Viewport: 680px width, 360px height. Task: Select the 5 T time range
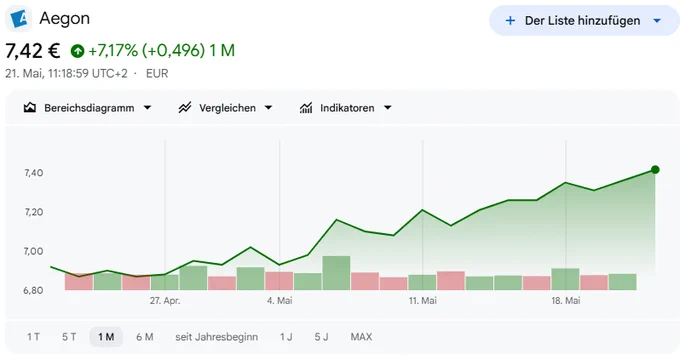tap(69, 337)
